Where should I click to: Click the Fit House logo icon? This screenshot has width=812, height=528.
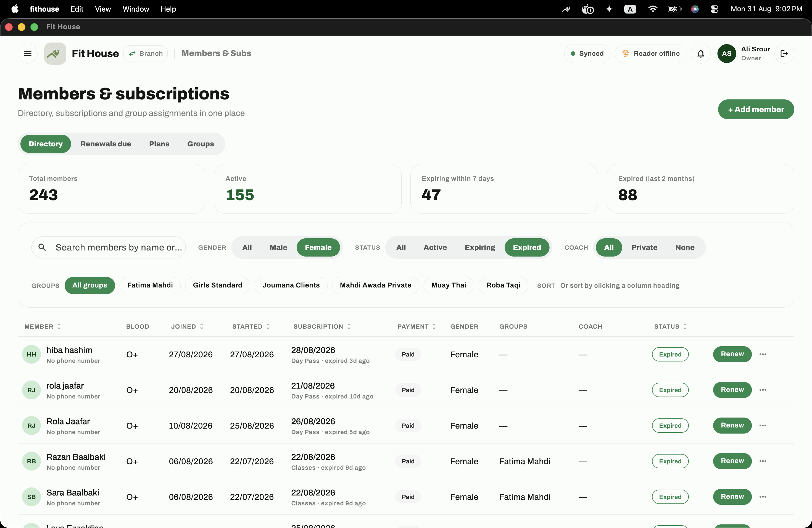pos(55,54)
